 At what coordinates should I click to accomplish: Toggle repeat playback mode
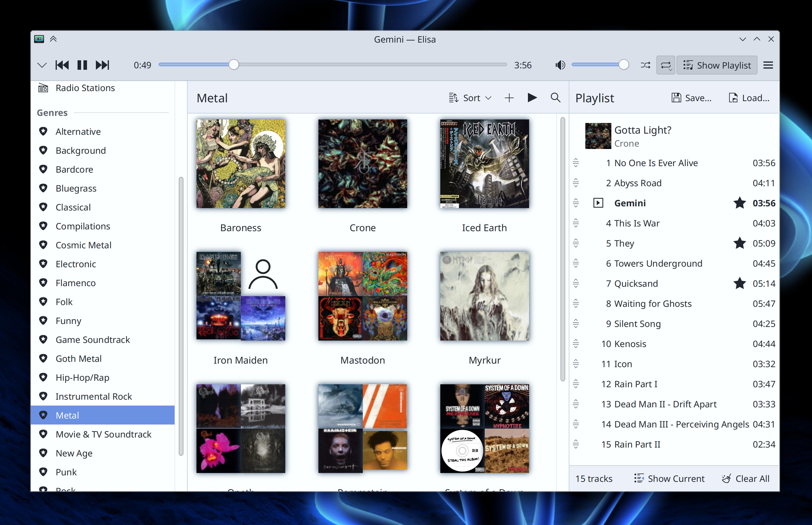tap(666, 65)
